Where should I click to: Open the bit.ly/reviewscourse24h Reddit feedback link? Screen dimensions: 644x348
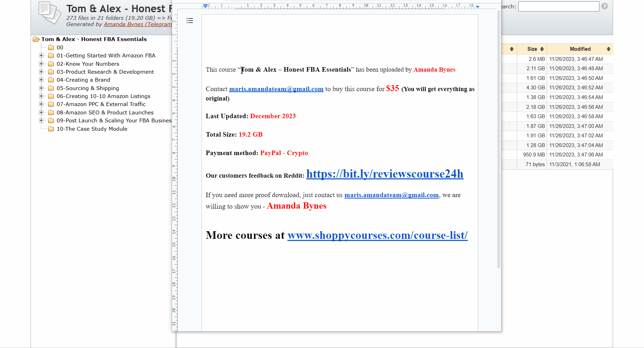coord(384,174)
